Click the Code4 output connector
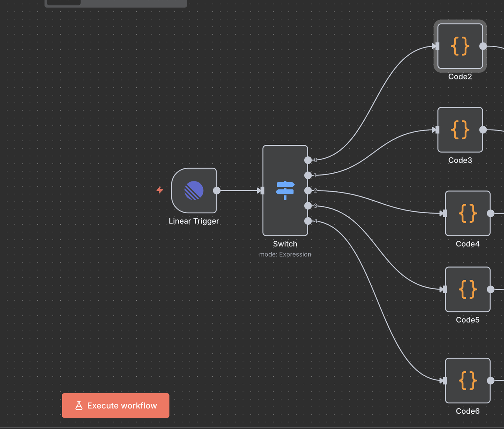Viewport: 504px width, 429px height. click(x=491, y=213)
